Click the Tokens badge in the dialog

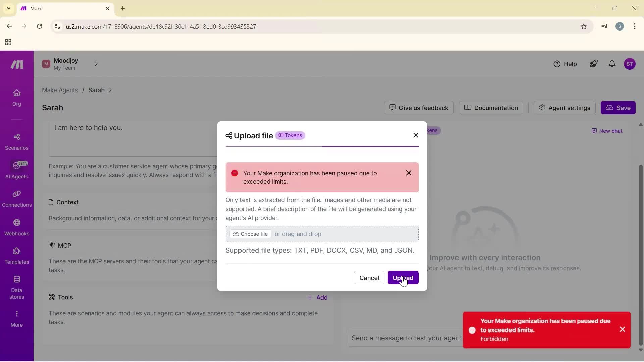[290, 135]
